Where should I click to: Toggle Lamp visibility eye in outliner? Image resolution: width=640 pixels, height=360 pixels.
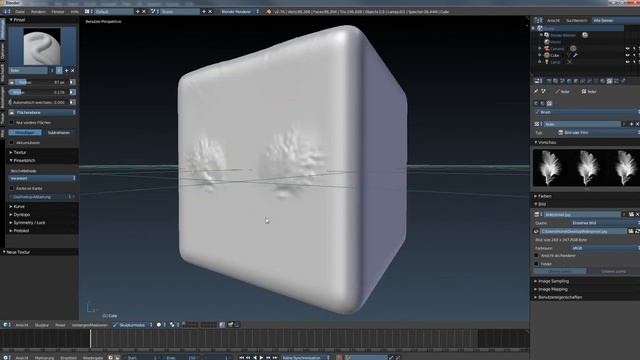coord(627,62)
